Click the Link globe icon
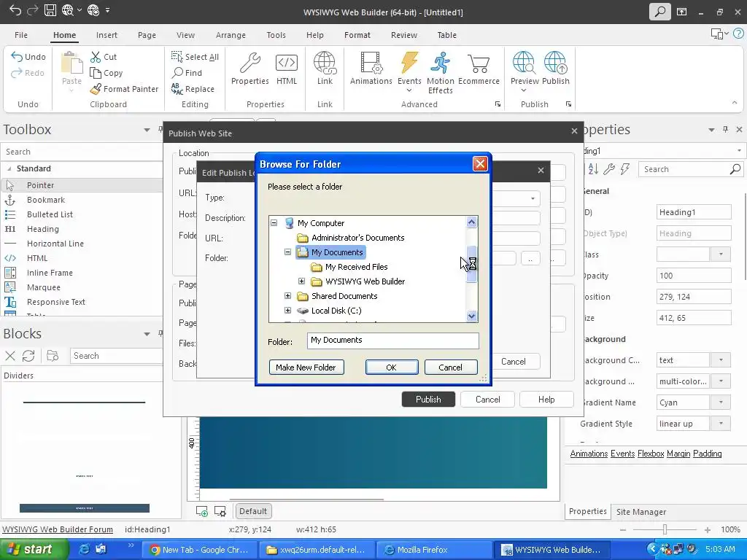The width and height of the screenshot is (747, 560). pyautogui.click(x=325, y=63)
